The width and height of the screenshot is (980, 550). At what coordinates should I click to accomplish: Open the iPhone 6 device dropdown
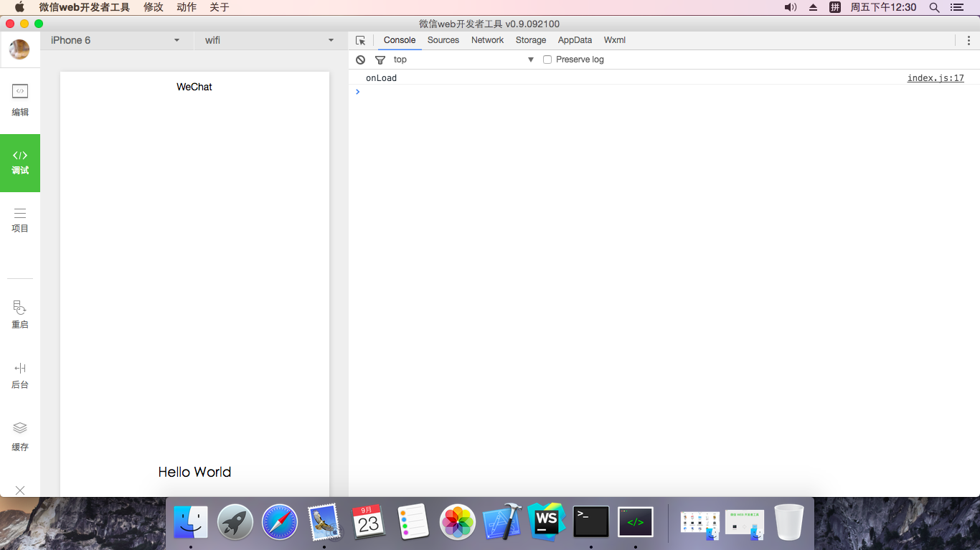(x=116, y=40)
